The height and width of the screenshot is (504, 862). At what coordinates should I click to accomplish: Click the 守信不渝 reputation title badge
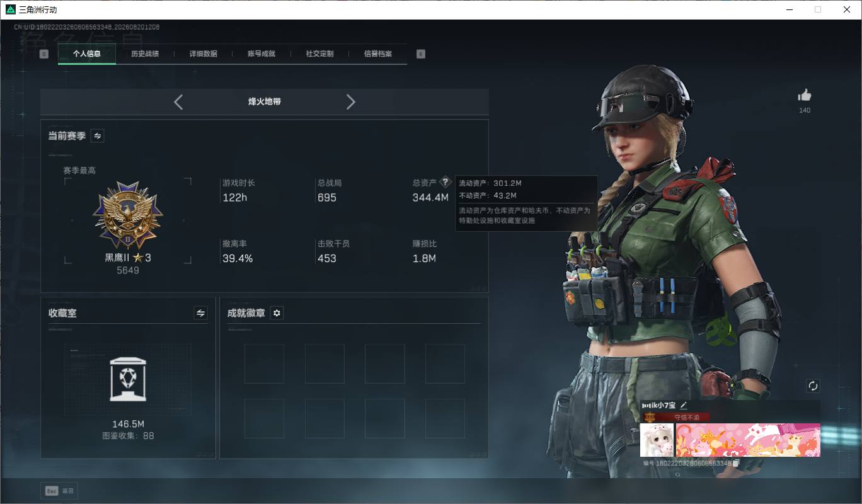[x=675, y=417]
